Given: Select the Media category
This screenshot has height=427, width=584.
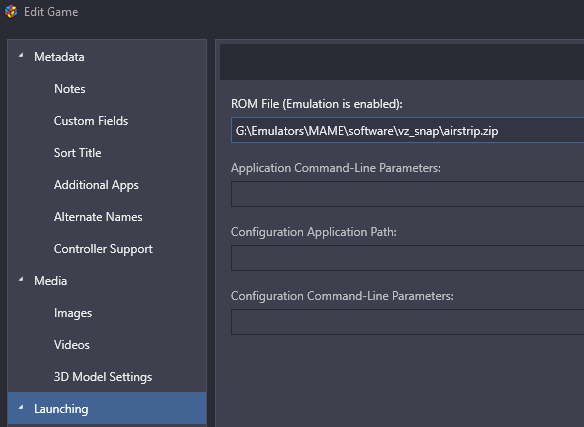Looking at the screenshot, I should pos(51,281).
